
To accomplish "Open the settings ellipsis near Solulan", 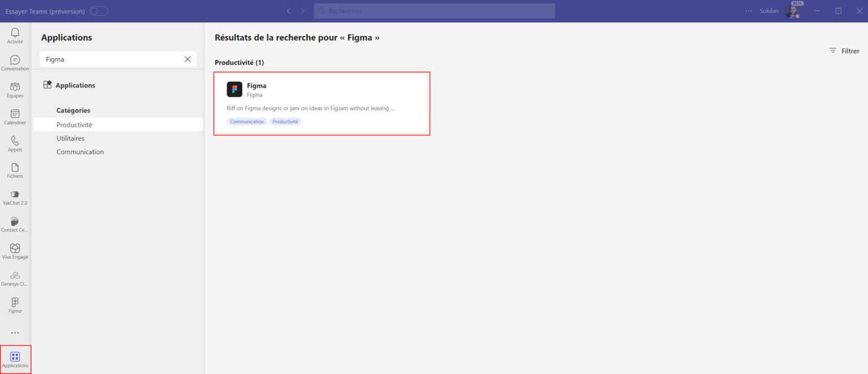I will [x=748, y=10].
